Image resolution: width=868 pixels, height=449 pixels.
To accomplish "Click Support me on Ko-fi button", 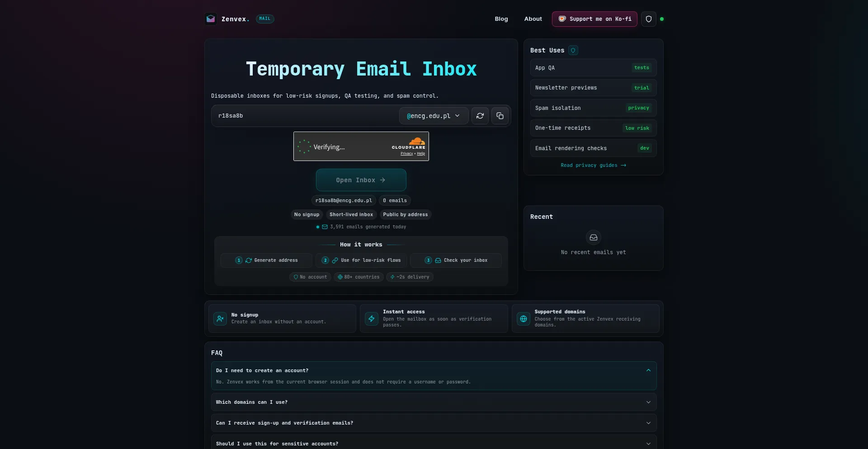I will click(594, 19).
